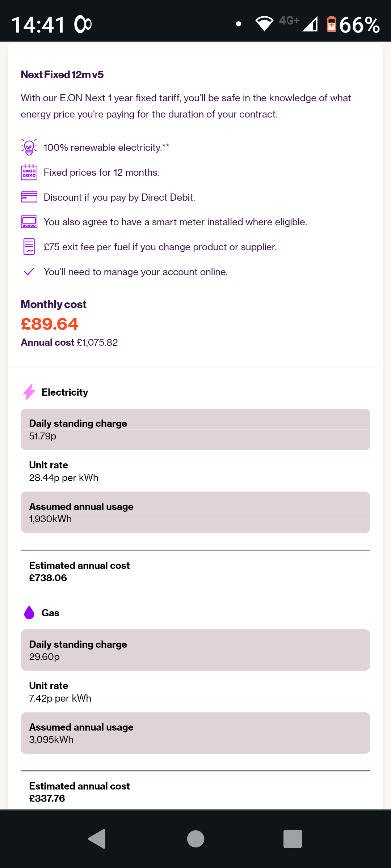This screenshot has height=868, width=391.
Task: Tap the Direct Debit card icon
Action: tap(29, 197)
